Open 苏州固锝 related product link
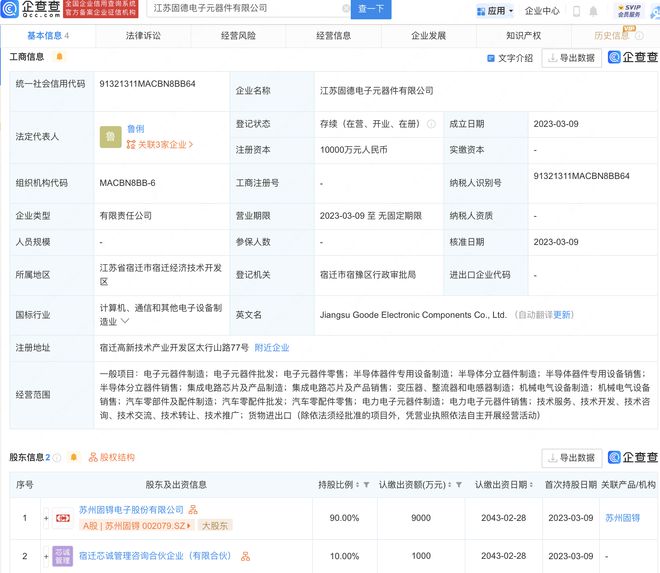 (622, 518)
